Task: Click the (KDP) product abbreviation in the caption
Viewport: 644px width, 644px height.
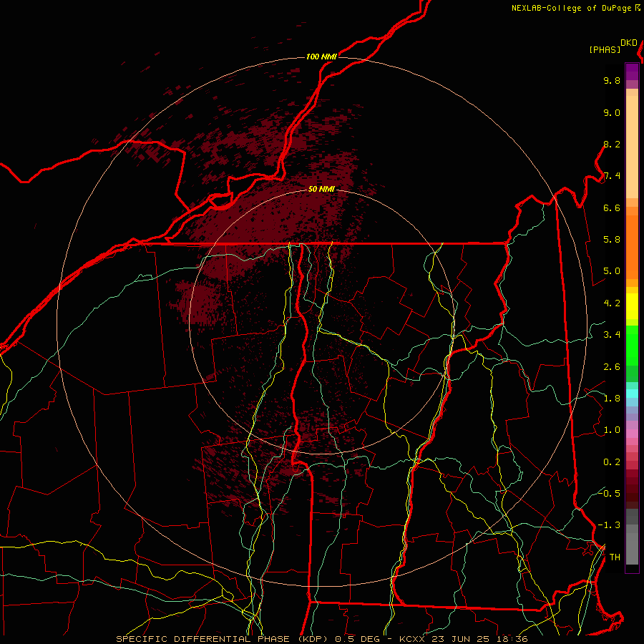Action: [313, 639]
